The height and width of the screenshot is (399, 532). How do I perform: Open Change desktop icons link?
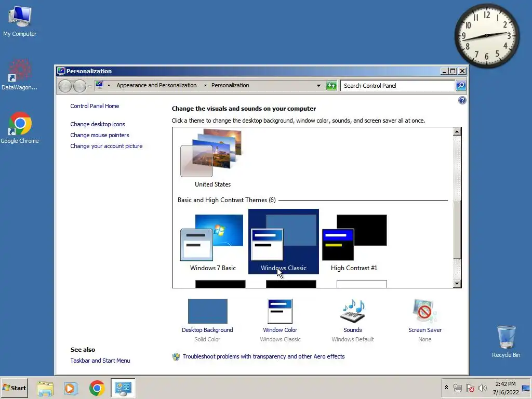click(97, 124)
